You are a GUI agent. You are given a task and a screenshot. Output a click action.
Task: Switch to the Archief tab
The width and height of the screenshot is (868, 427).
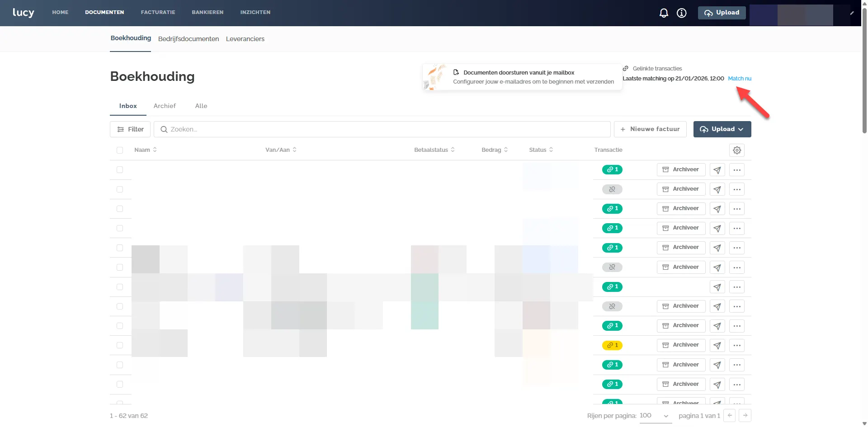pyautogui.click(x=165, y=106)
